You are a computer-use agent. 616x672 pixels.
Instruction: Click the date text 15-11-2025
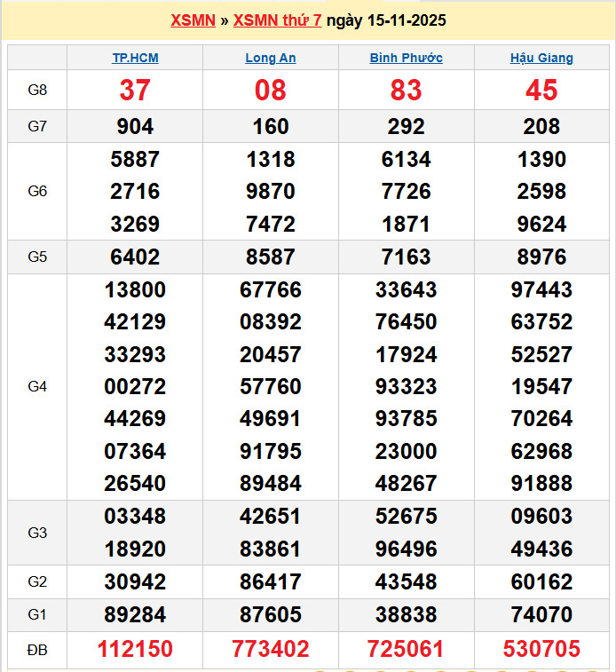[399, 20]
